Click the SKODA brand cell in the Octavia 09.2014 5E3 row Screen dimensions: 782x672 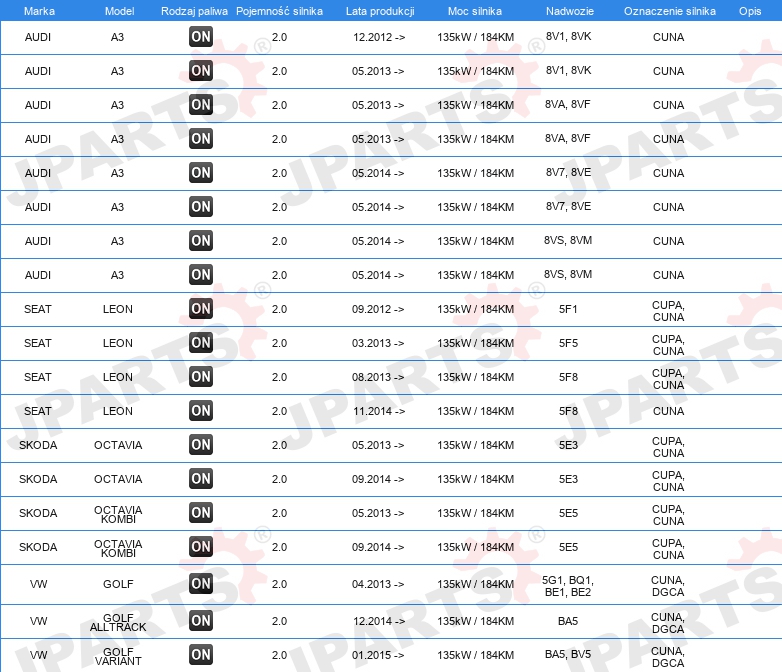click(38, 478)
